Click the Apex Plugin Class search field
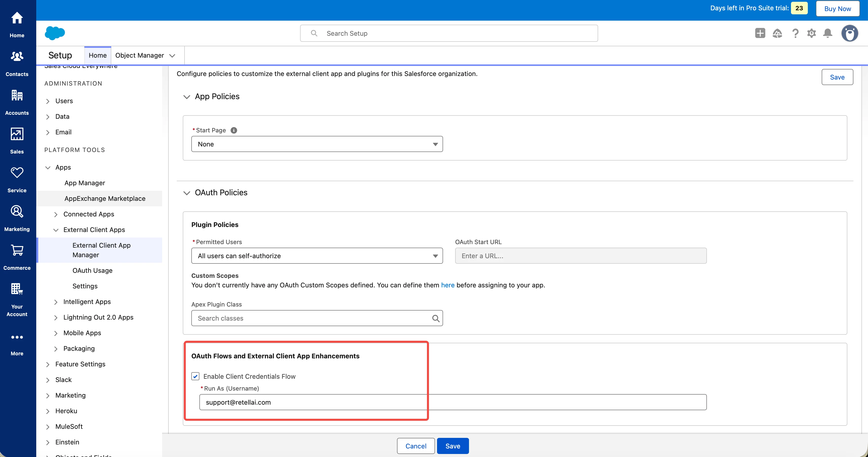This screenshot has width=868, height=457. (317, 318)
